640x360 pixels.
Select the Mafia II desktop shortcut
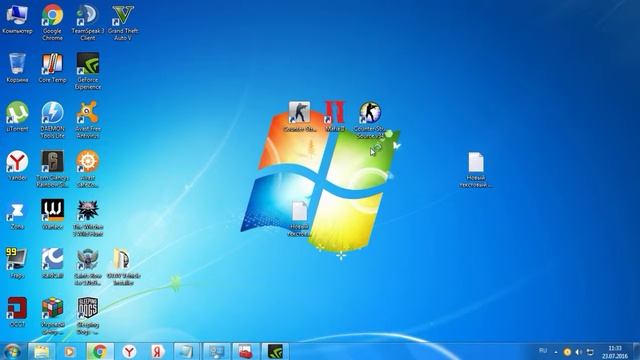335,117
